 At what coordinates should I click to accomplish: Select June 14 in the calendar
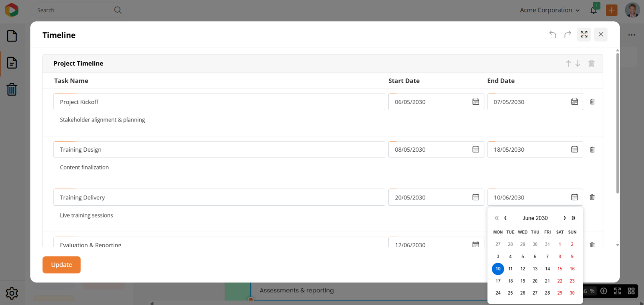(x=547, y=269)
